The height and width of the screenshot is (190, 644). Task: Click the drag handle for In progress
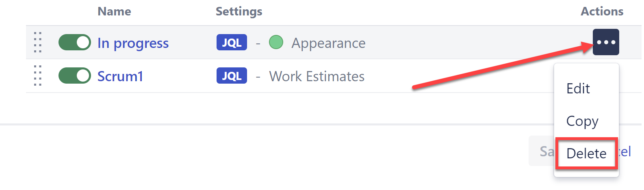click(38, 42)
